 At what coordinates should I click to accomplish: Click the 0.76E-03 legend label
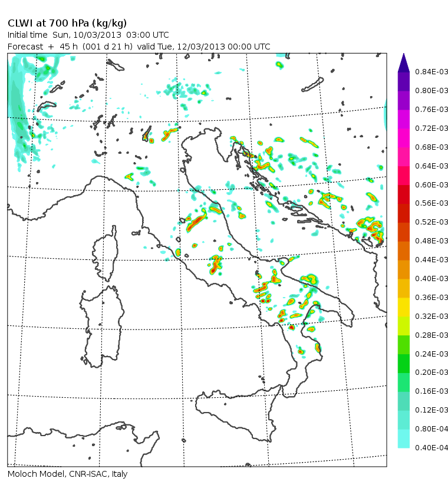pos(431,110)
